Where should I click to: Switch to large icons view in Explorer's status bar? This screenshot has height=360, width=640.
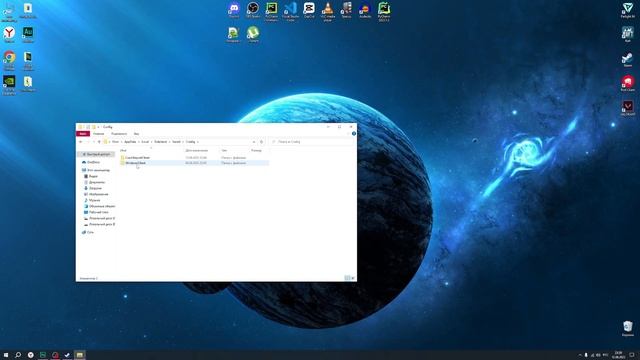[x=353, y=278]
